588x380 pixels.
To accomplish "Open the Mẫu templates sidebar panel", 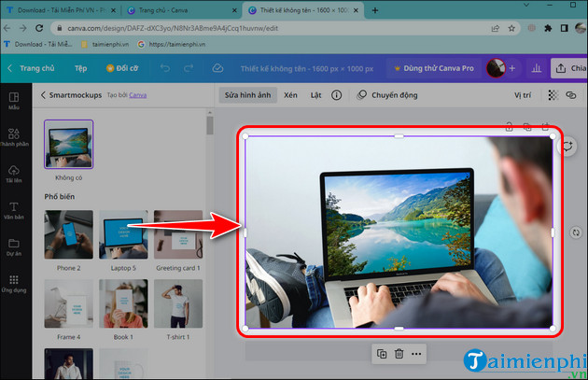I will coord(14,101).
